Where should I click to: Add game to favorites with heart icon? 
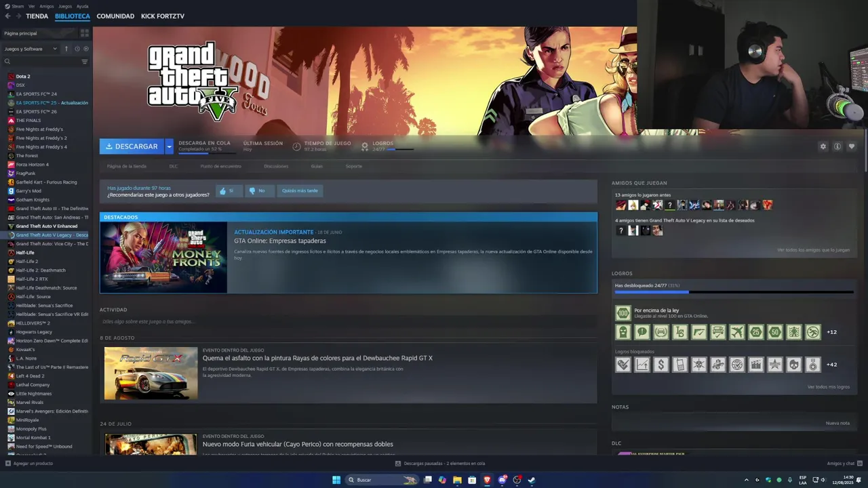click(x=852, y=146)
